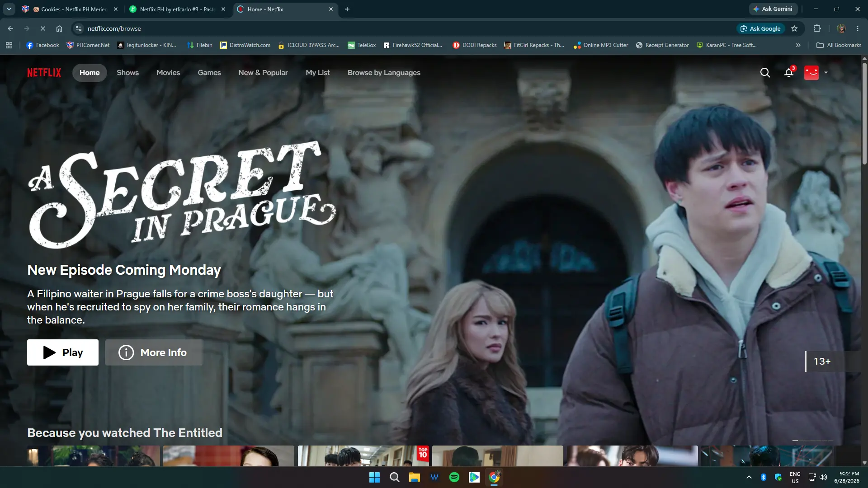868x488 pixels.
Task: Open the TeleBox bookmark
Action: (362, 45)
